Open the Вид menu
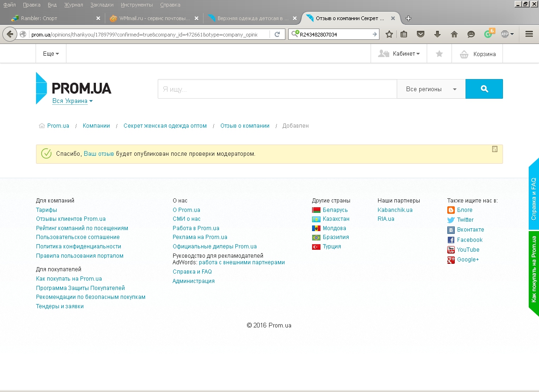Image resolution: width=539 pixels, height=392 pixels. tap(52, 5)
